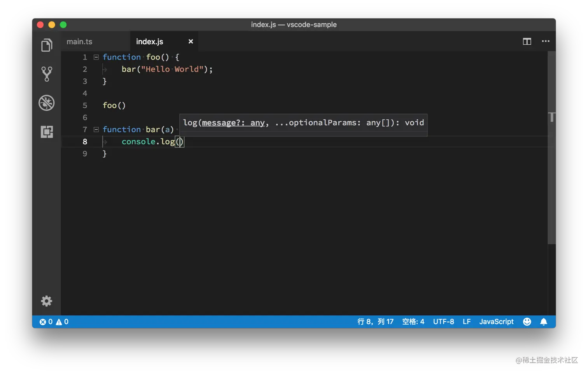
Task: Show warnings count in status bar
Action: (62, 322)
